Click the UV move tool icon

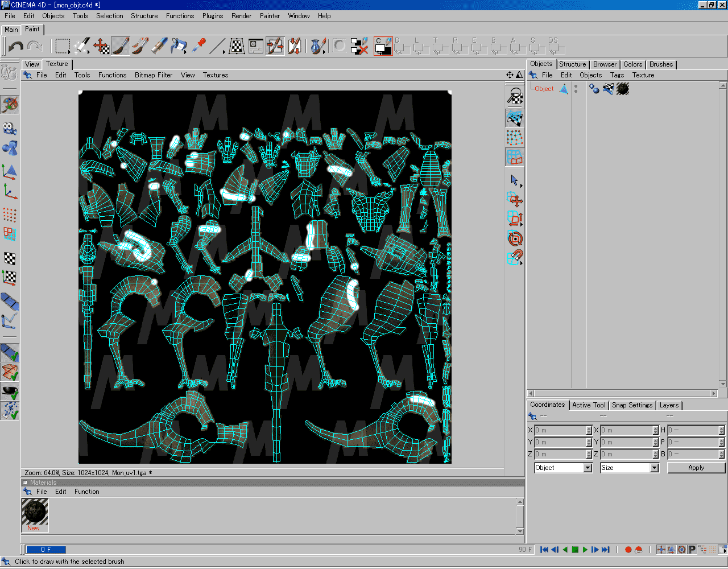click(515, 200)
